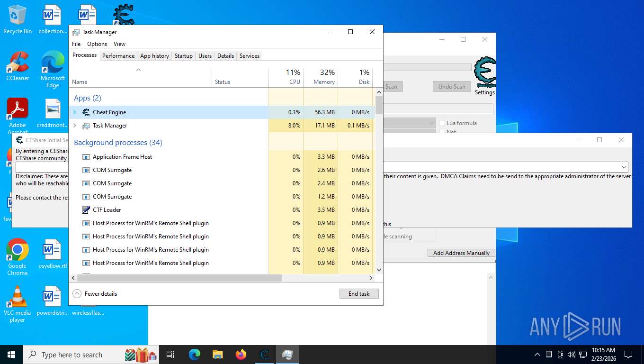Open the osyellow.rtf document icon
The width and height of the screenshot is (644, 364).
53,254
